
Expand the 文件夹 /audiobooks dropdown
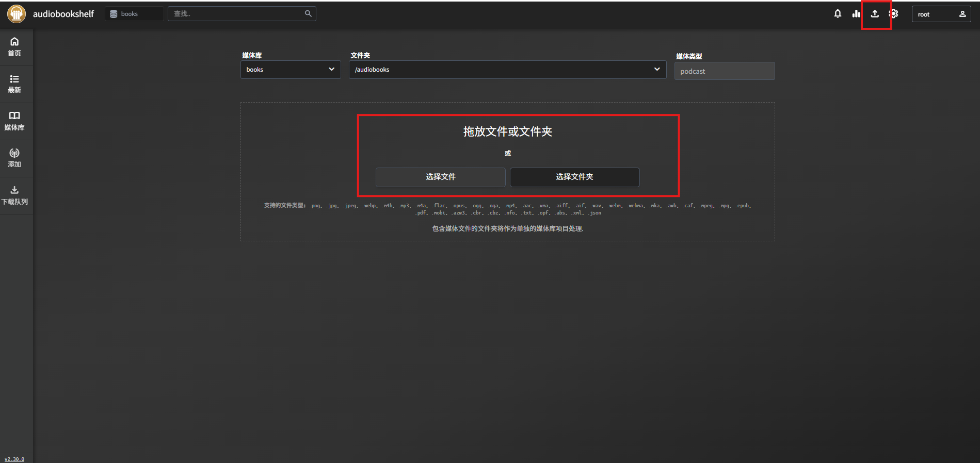click(507, 70)
